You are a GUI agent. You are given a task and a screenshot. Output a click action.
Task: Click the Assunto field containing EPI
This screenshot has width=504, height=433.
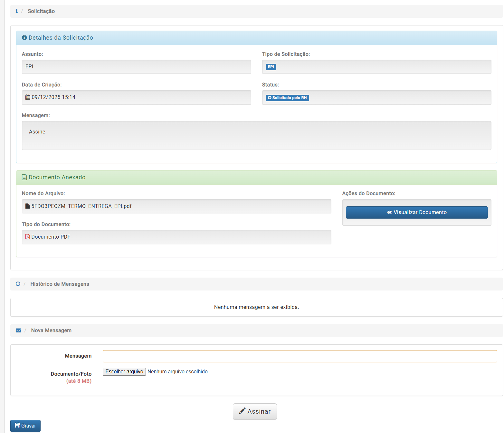(136, 67)
